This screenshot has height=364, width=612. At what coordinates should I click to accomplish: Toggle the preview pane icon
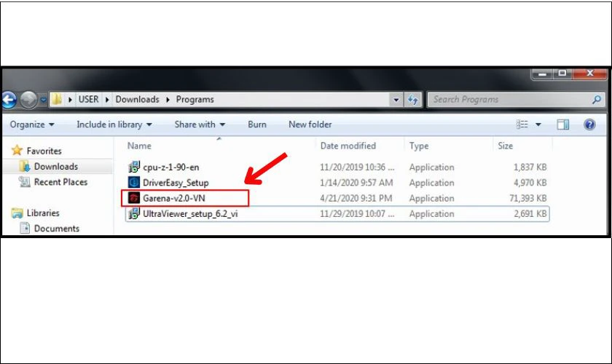coord(562,124)
